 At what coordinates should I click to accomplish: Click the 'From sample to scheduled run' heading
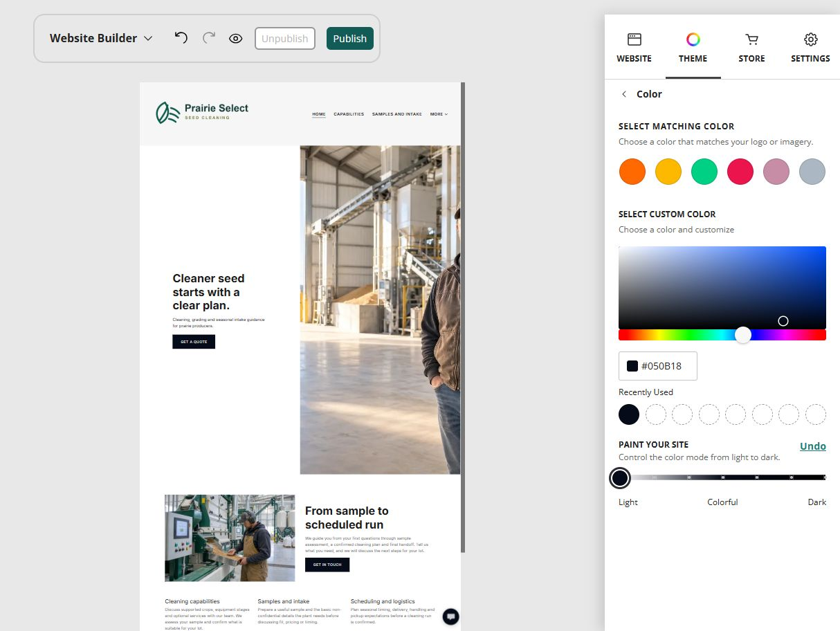point(347,518)
